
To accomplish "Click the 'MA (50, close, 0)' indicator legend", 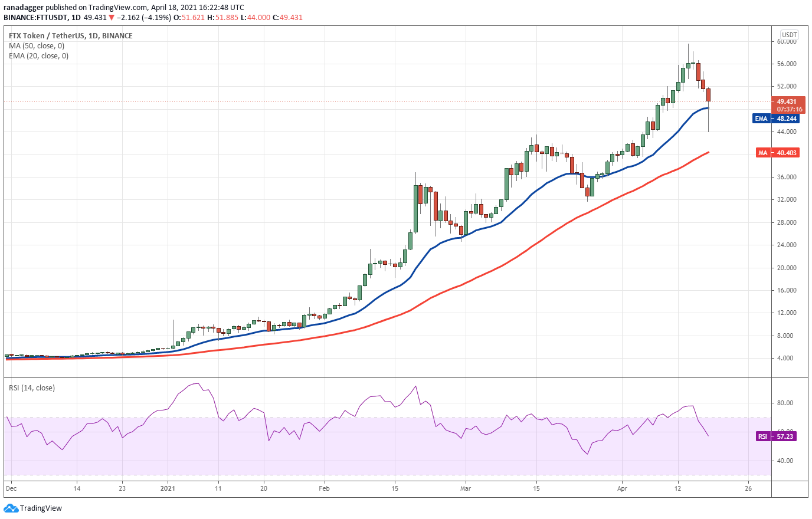I will tap(37, 46).
